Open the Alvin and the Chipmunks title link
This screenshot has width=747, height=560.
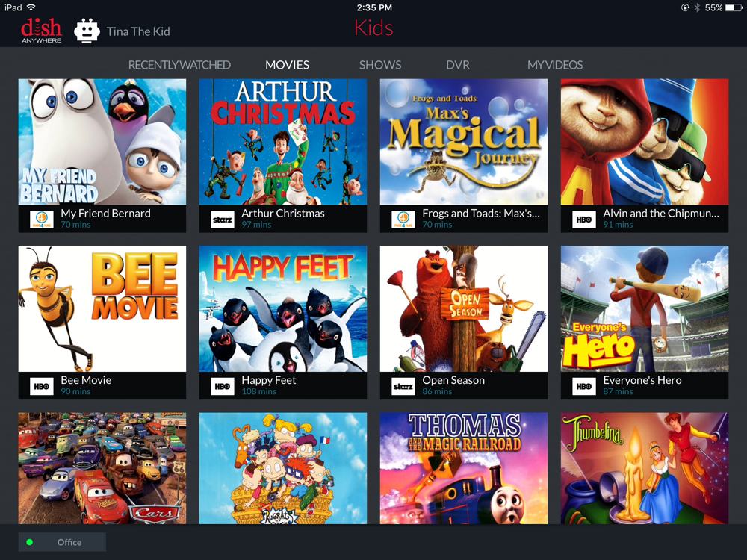[661, 214]
